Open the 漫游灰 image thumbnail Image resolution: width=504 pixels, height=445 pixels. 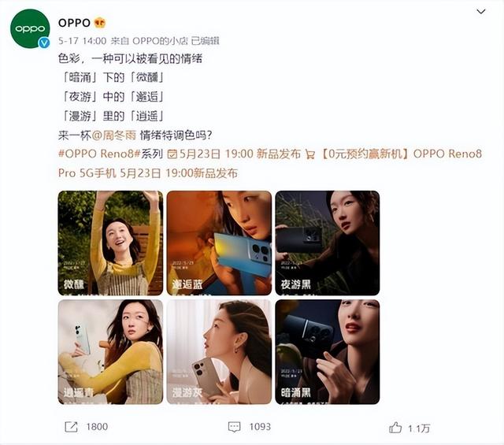[219, 352]
